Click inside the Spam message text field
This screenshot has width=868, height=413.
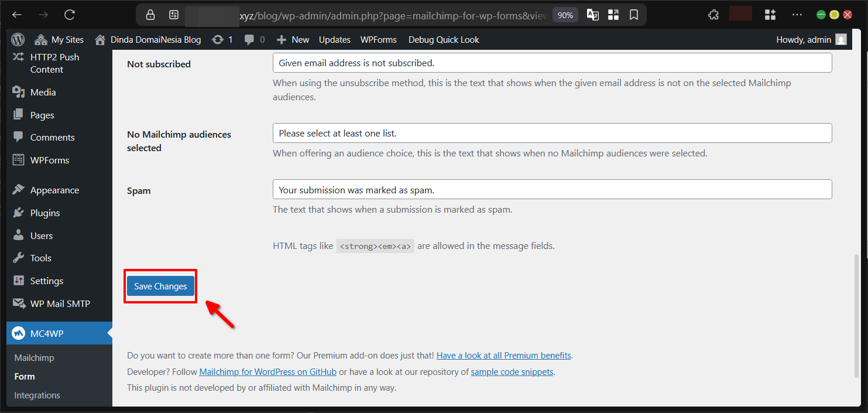(552, 189)
